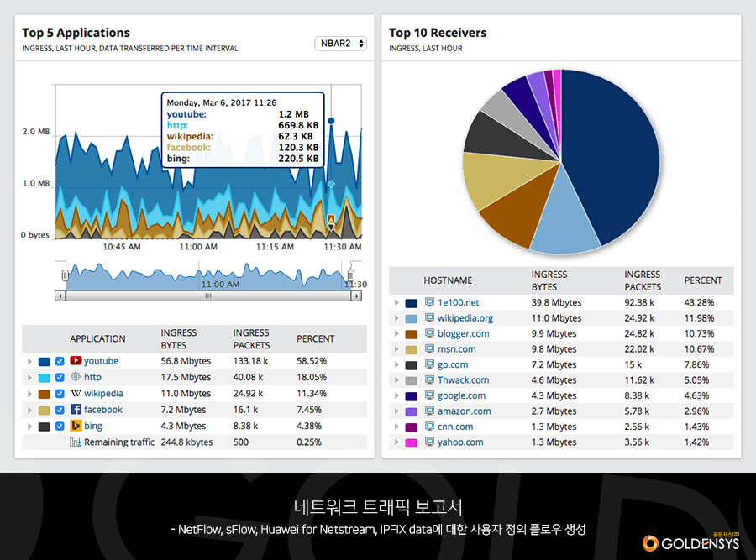756x560 pixels.
Task: Click the computer icon beside msn.com
Action: pos(429,348)
